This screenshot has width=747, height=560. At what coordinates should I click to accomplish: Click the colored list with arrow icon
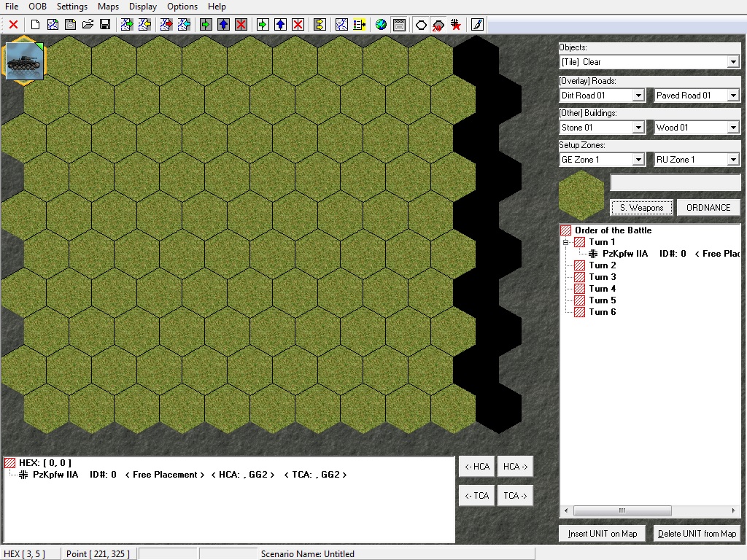359,24
